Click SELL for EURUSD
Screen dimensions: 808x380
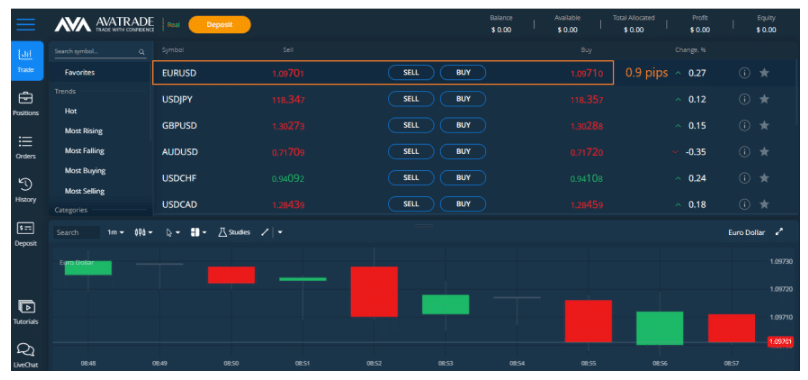pos(411,73)
